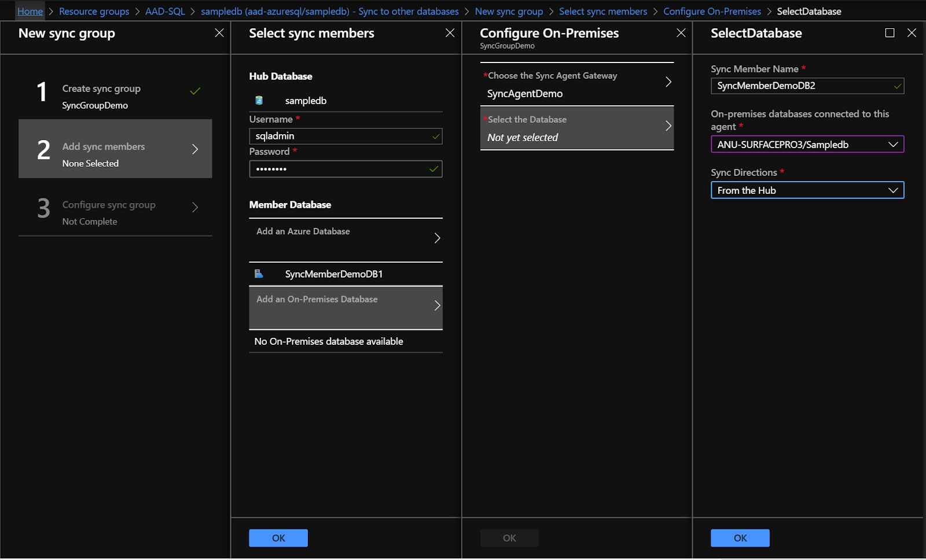Open the Home breadcrumb link

30,11
